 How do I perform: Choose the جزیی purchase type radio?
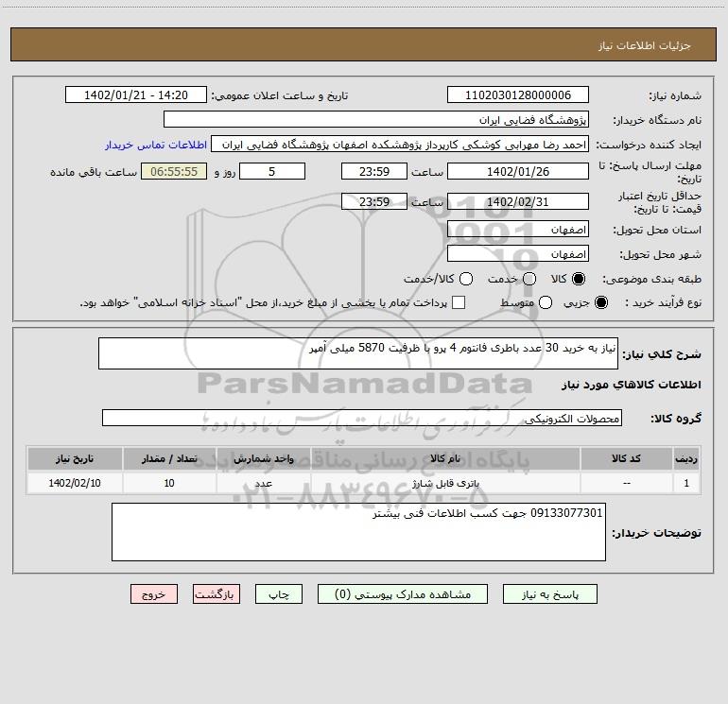point(601,302)
